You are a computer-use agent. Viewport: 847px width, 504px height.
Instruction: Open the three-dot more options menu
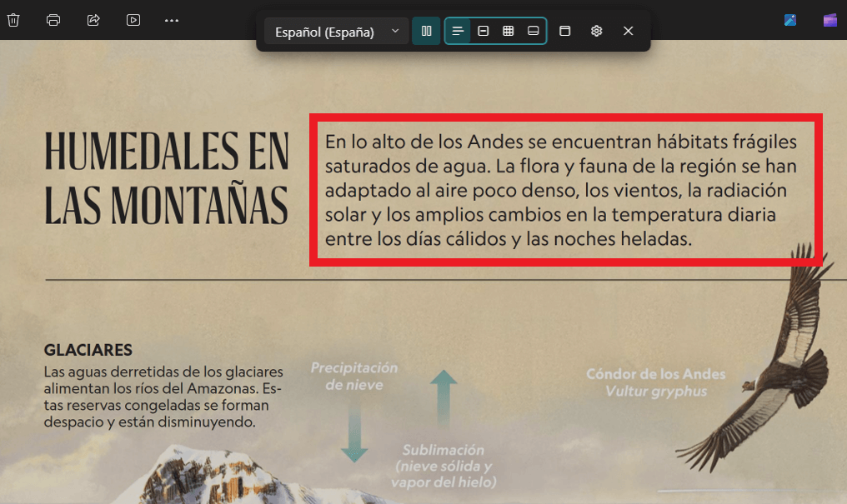pos(172,21)
